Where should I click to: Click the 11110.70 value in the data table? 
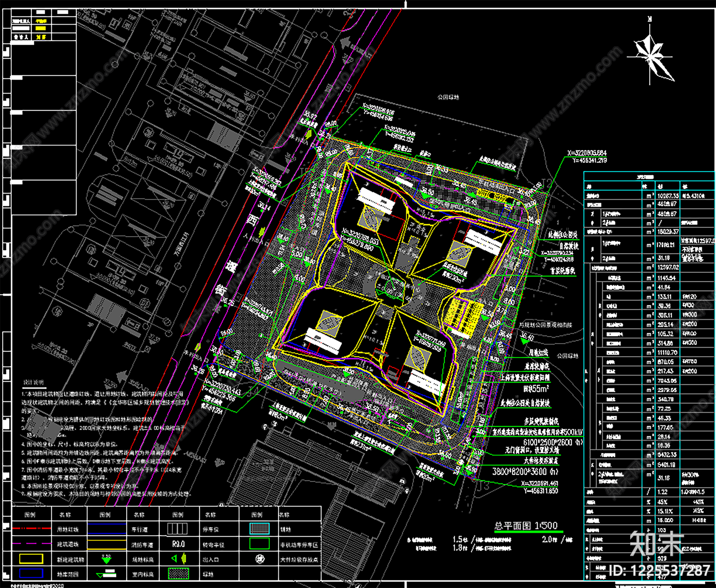point(667,353)
